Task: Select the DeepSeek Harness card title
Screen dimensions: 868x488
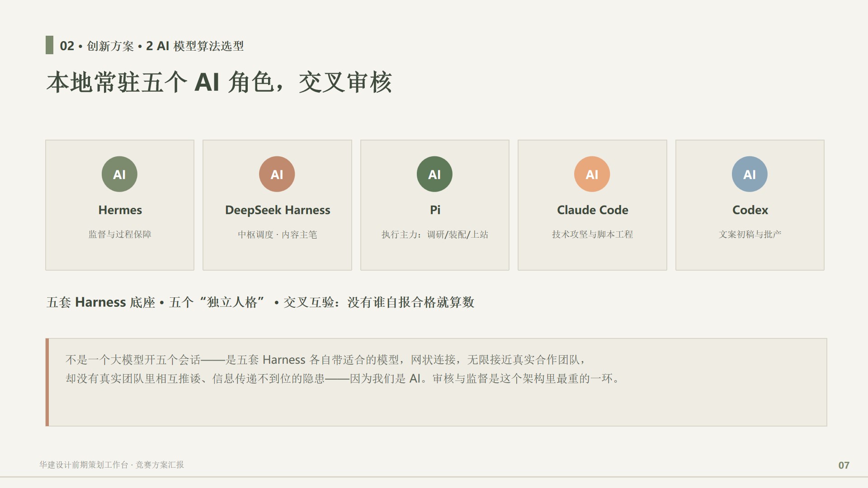Action: point(278,210)
